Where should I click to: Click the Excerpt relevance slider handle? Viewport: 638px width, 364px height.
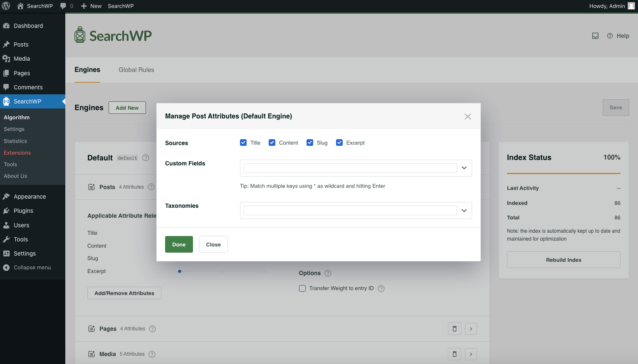(180, 271)
